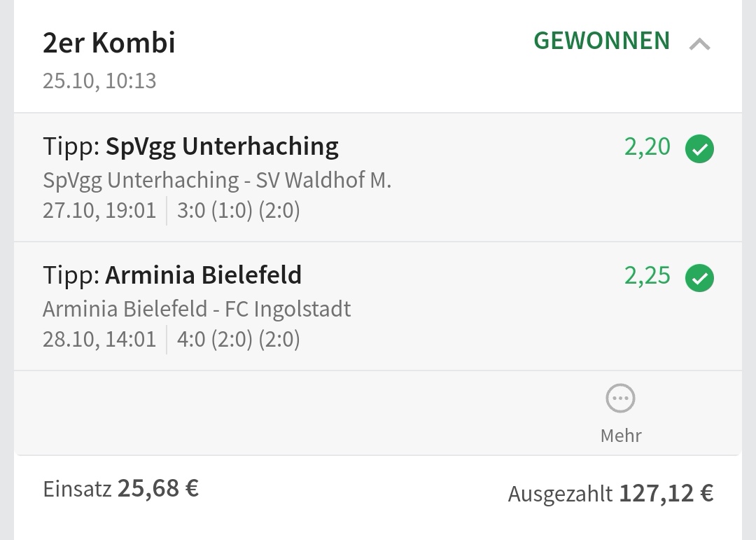Click the Mehr label
Image resolution: width=756 pixels, height=540 pixels.
[621, 435]
